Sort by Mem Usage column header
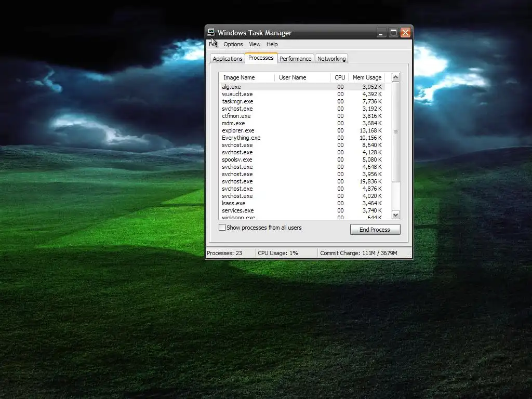This screenshot has height=399, width=532. [x=367, y=77]
